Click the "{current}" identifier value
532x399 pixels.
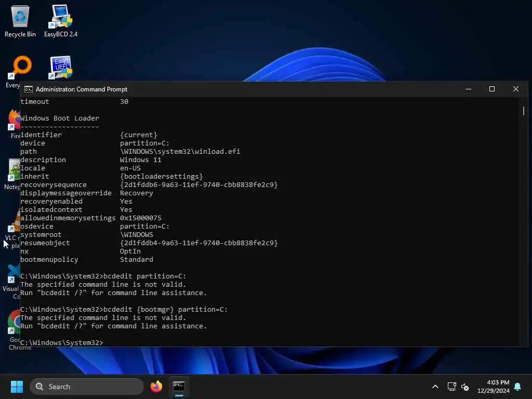tap(138, 135)
